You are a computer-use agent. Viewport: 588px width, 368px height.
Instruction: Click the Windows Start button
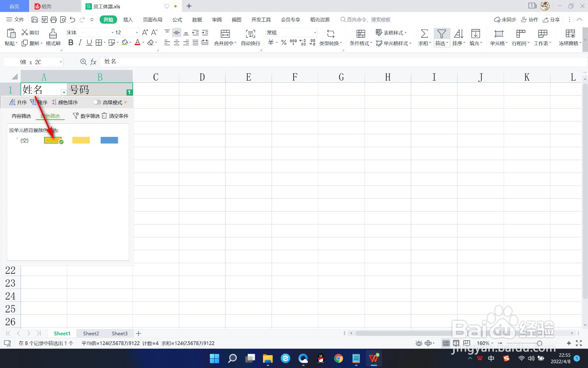click(x=214, y=358)
